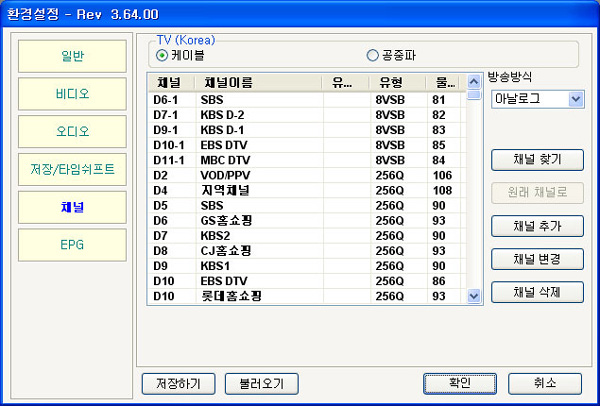This screenshot has width=600, height=406.
Task: Click the channel list scrollbar thumb
Action: point(474,95)
